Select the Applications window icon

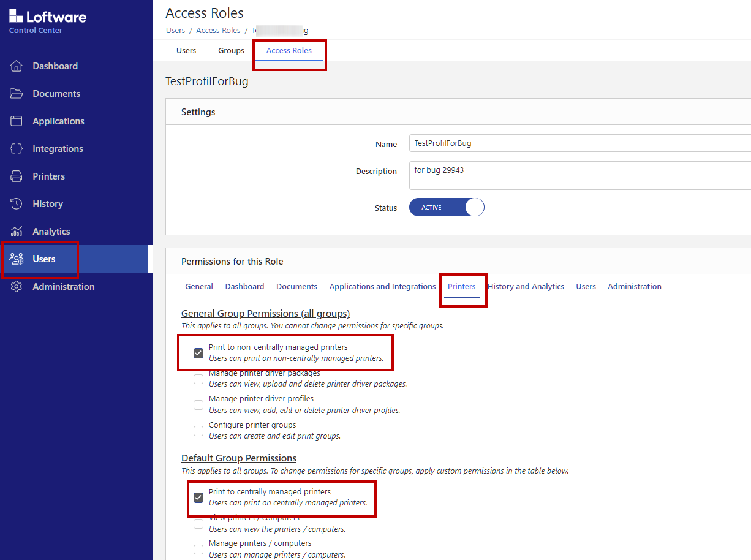pyautogui.click(x=17, y=121)
